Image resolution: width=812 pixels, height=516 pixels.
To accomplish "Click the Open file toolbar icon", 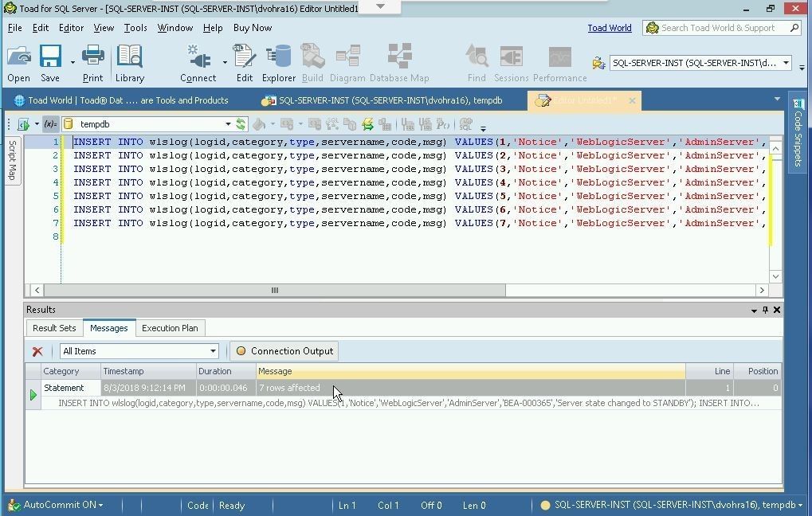I will pos(18,63).
